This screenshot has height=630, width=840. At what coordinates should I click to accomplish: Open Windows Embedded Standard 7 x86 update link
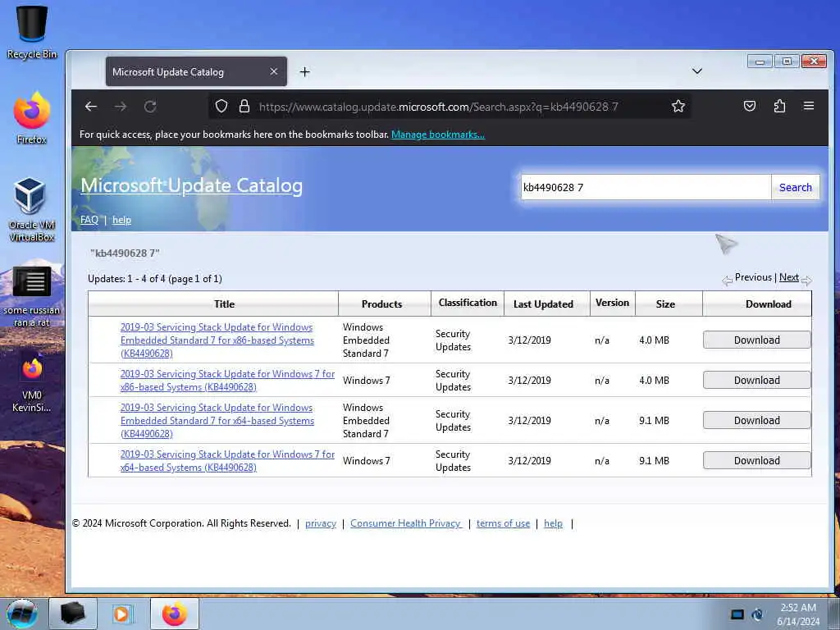pyautogui.click(x=217, y=340)
